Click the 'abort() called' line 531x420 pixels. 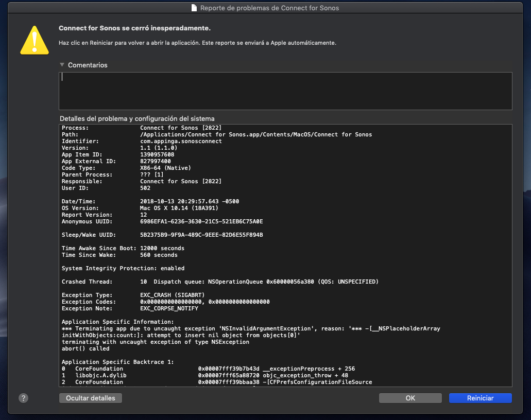85,348
